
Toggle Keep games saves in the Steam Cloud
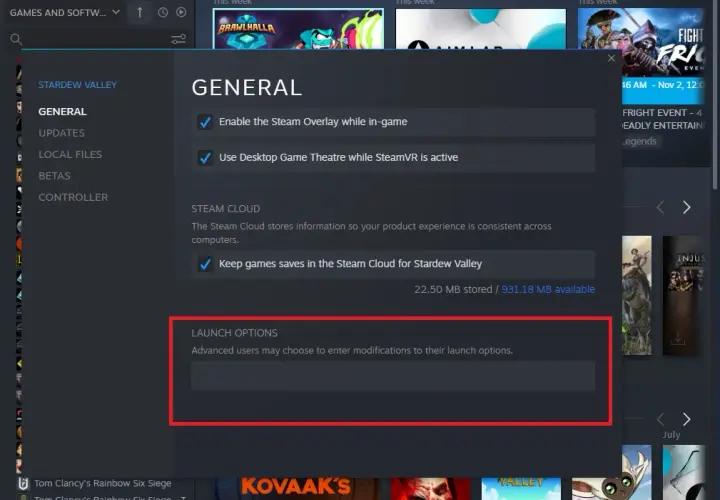click(205, 264)
